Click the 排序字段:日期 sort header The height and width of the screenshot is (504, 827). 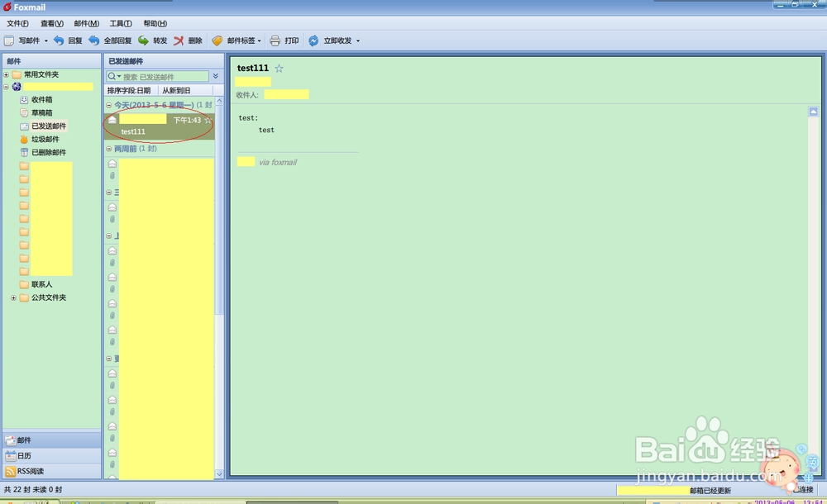(x=129, y=91)
